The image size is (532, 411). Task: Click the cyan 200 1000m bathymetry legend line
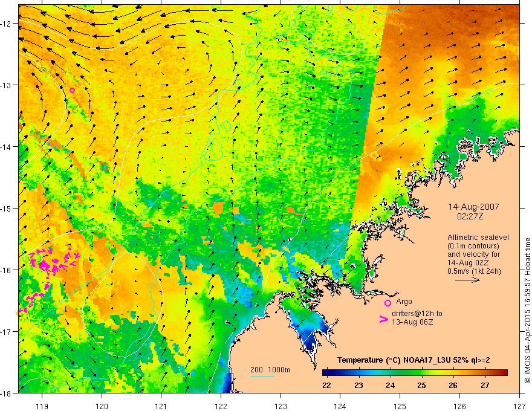click(x=262, y=376)
